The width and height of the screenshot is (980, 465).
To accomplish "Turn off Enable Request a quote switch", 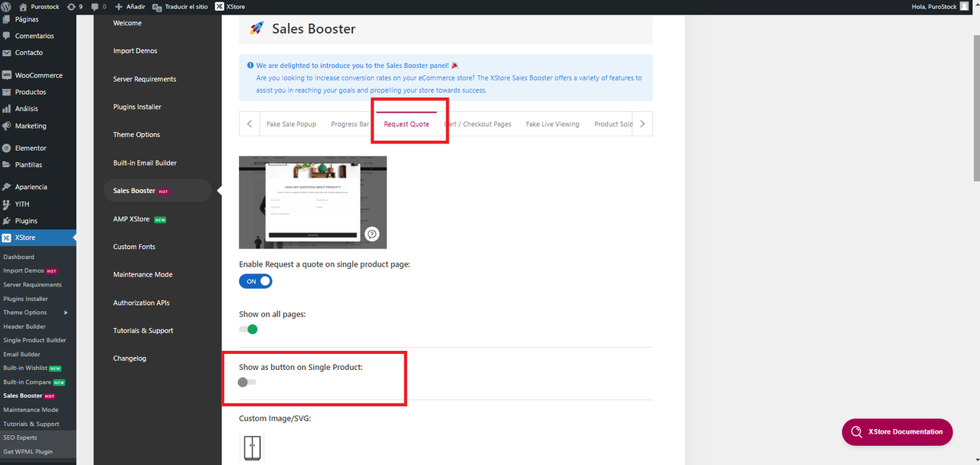I will 256,281.
